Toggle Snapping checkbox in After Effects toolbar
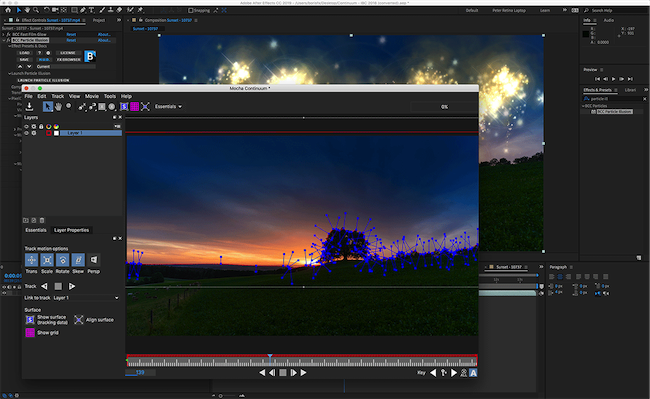This screenshot has height=399, width=650. (x=191, y=10)
